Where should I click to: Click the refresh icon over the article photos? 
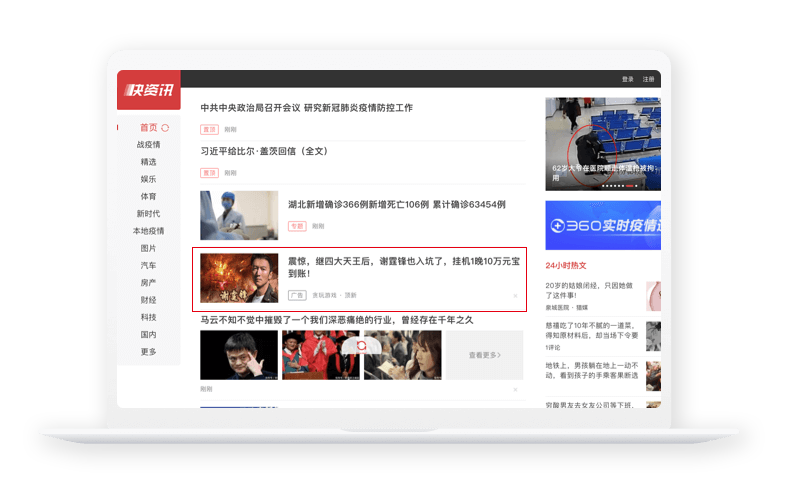tap(361, 346)
